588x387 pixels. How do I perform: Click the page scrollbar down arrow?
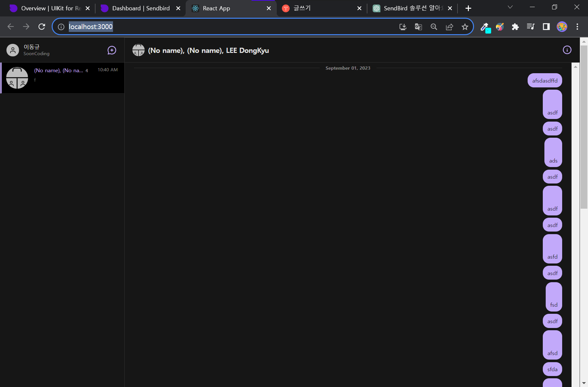point(584,383)
